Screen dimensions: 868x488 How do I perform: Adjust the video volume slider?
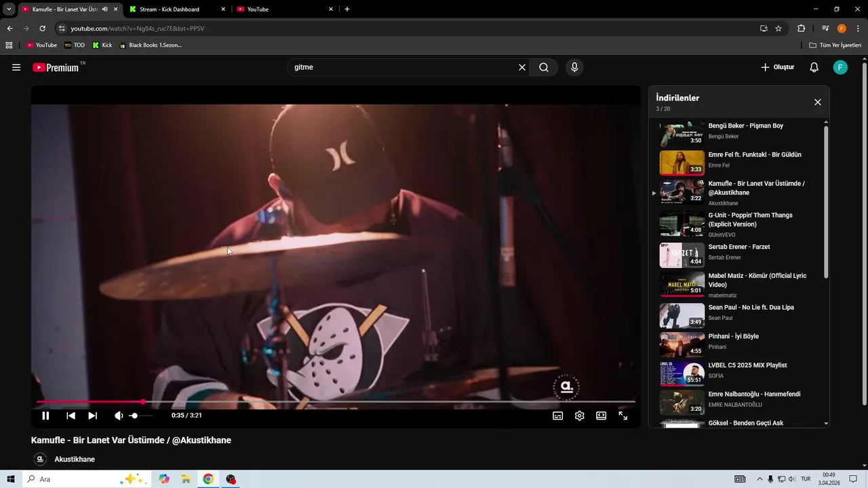(141, 415)
